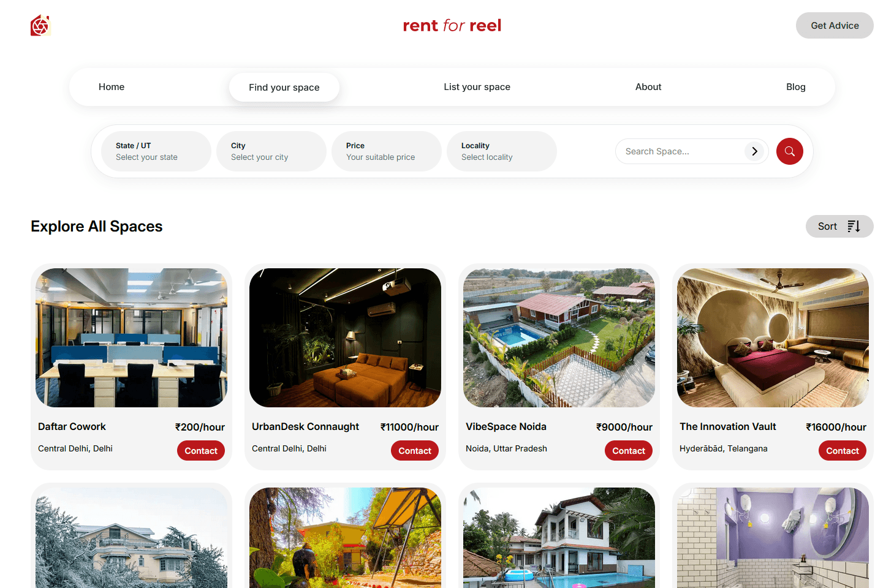The width and height of the screenshot is (894, 588).
Task: Click the red camera-shutter logo icon
Action: 40,26
